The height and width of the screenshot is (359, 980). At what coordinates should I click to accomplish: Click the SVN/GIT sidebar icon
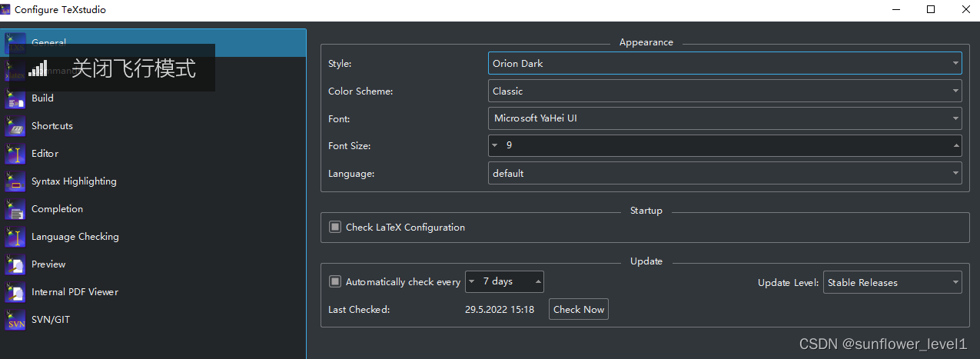[15, 319]
